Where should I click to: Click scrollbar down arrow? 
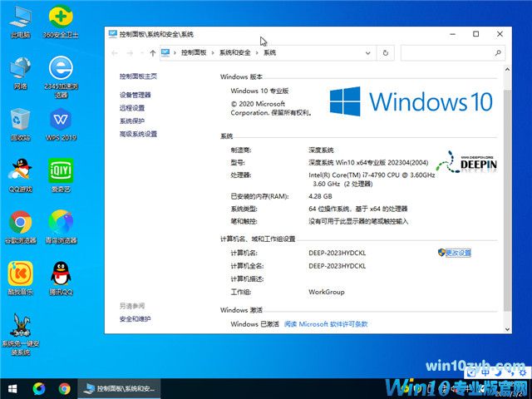(507, 329)
